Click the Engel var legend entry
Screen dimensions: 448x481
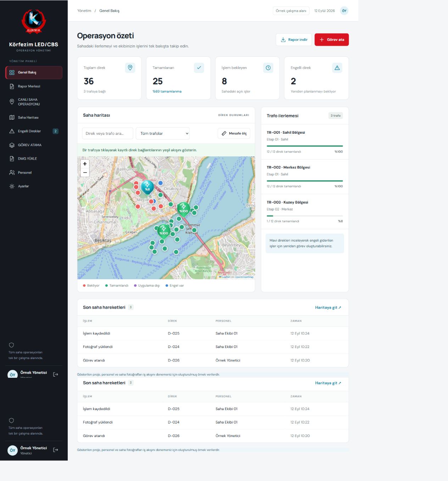174,286
